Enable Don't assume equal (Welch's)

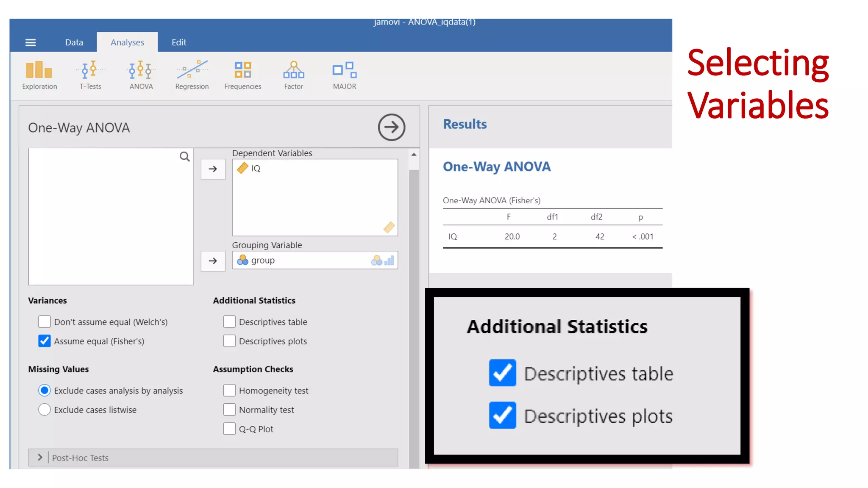[45, 322]
